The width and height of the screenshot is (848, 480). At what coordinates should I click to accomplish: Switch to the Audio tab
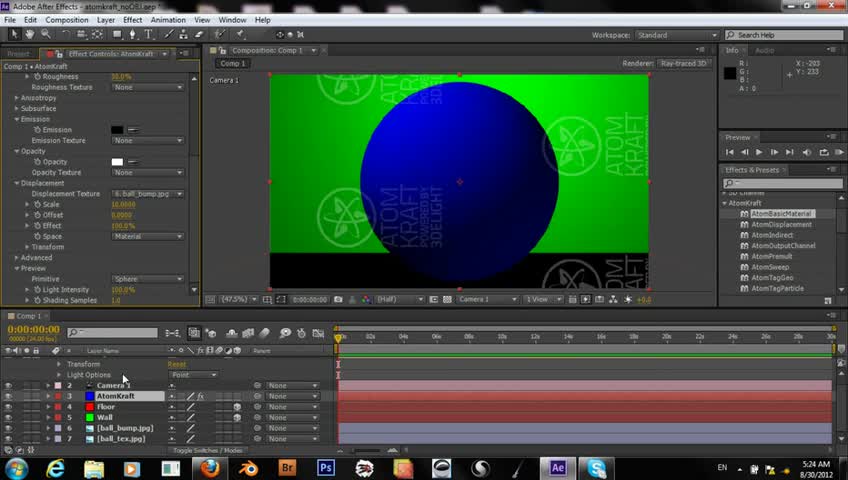tap(764, 50)
